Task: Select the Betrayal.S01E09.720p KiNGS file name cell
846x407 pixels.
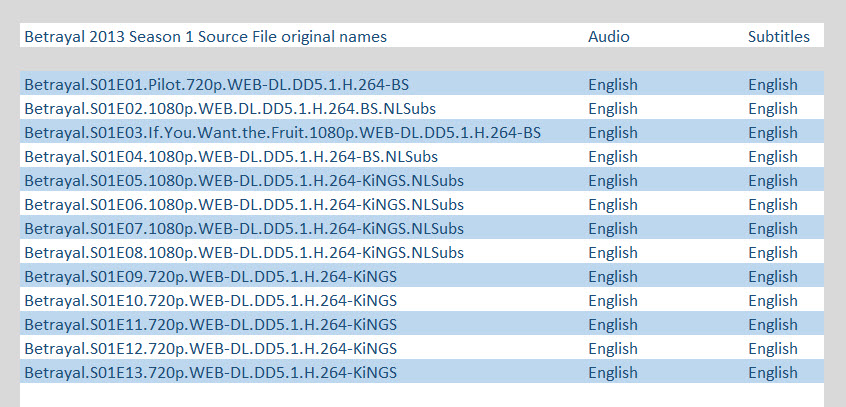Action: 210,277
